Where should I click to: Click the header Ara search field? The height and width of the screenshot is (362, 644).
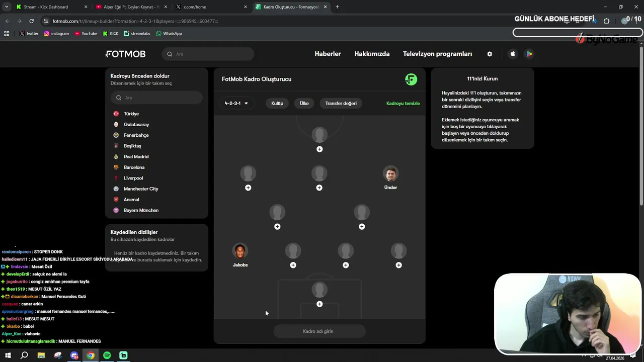click(x=208, y=54)
